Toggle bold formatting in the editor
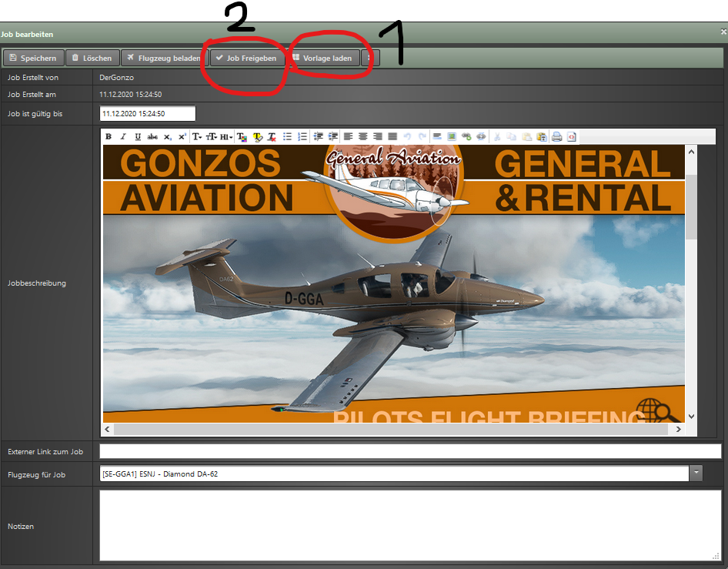The width and height of the screenshot is (728, 569). click(x=109, y=136)
